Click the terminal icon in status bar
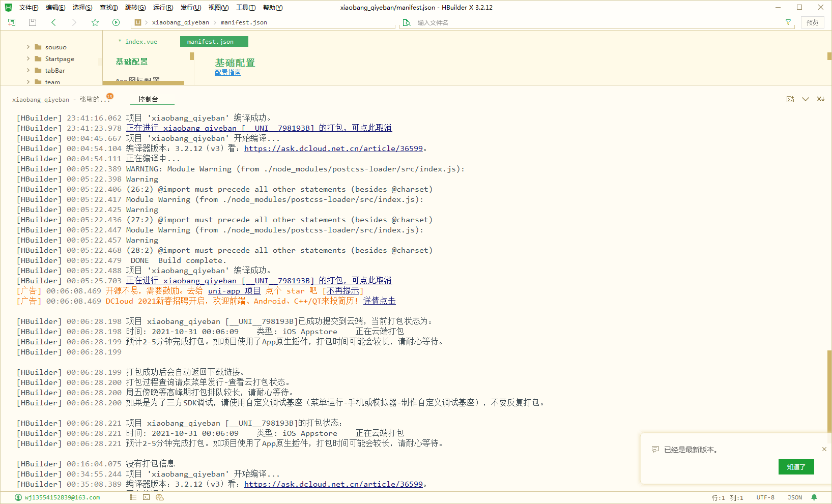The image size is (832, 504). tap(146, 497)
